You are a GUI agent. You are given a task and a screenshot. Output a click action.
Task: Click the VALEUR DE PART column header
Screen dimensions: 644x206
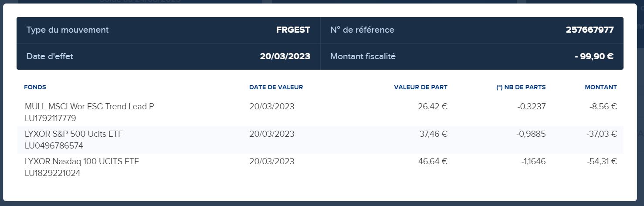pyautogui.click(x=421, y=87)
